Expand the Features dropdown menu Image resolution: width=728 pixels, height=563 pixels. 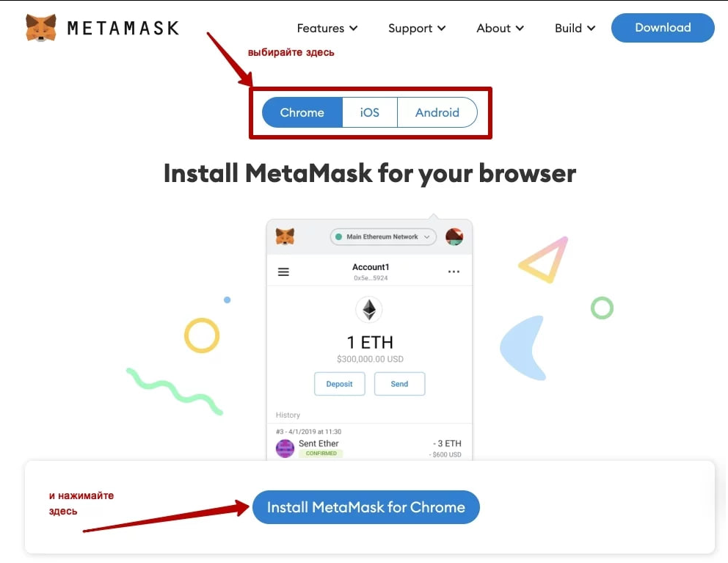tap(327, 29)
